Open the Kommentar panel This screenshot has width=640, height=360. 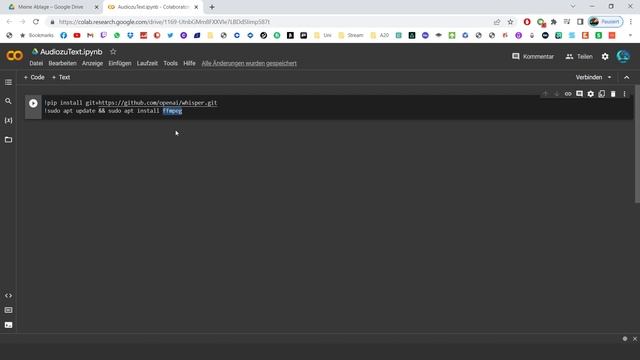tap(533, 57)
